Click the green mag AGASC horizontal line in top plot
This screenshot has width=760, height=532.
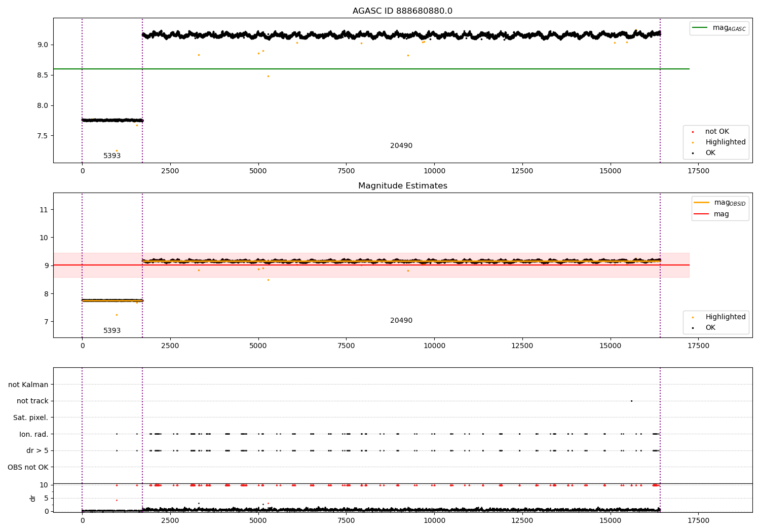click(x=371, y=69)
